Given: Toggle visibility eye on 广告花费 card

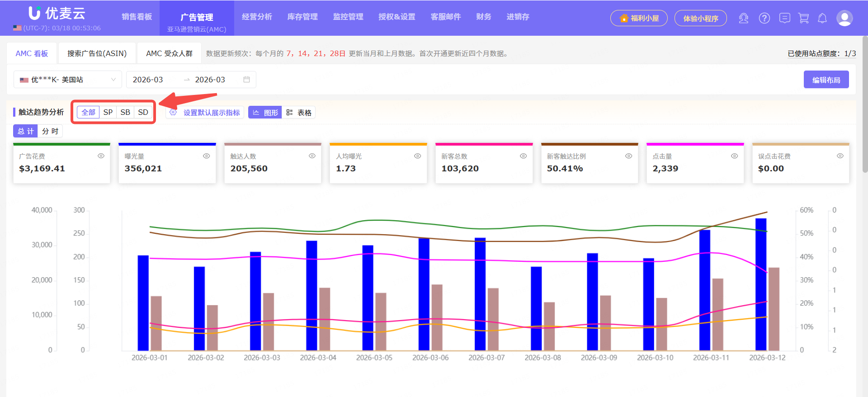Looking at the screenshot, I should 101,156.
